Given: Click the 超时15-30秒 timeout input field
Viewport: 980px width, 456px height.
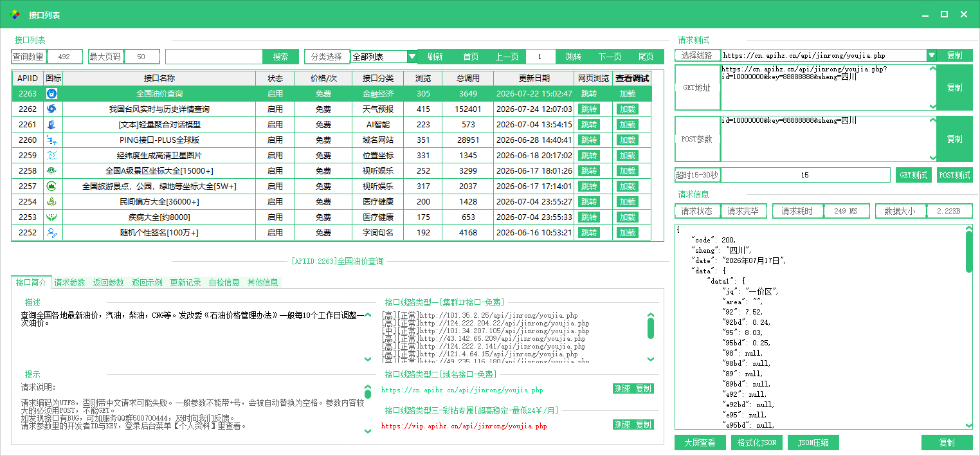Looking at the screenshot, I should (x=805, y=175).
